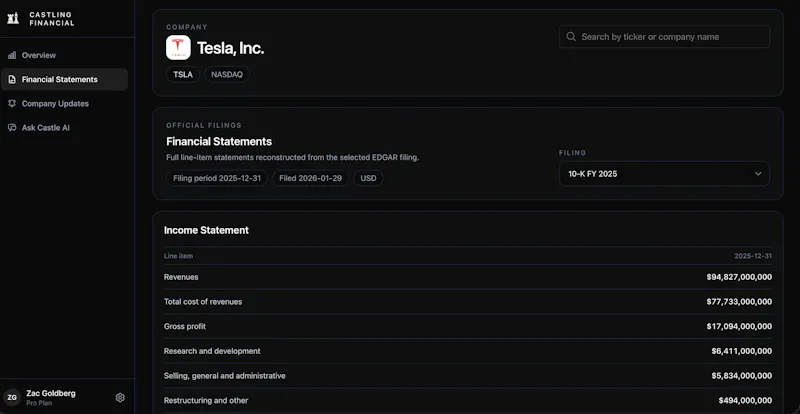Click the FILING label above the dropdown
The height and width of the screenshot is (414, 800).
pyautogui.click(x=572, y=153)
